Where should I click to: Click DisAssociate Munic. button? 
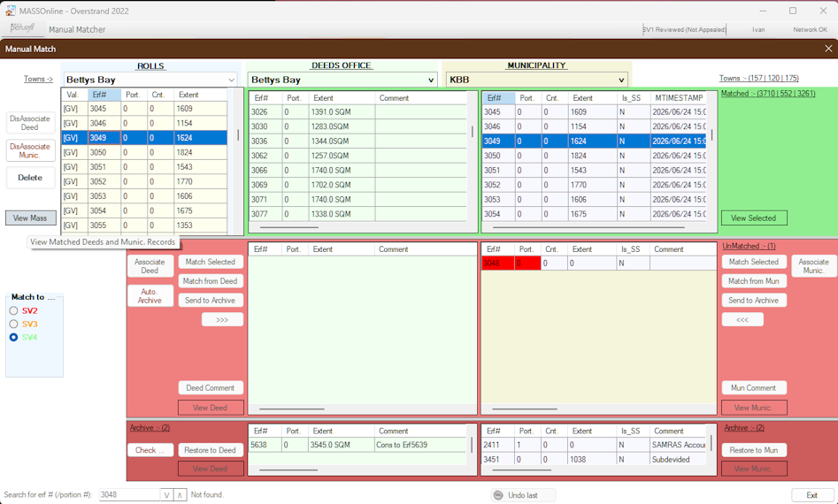(30, 150)
